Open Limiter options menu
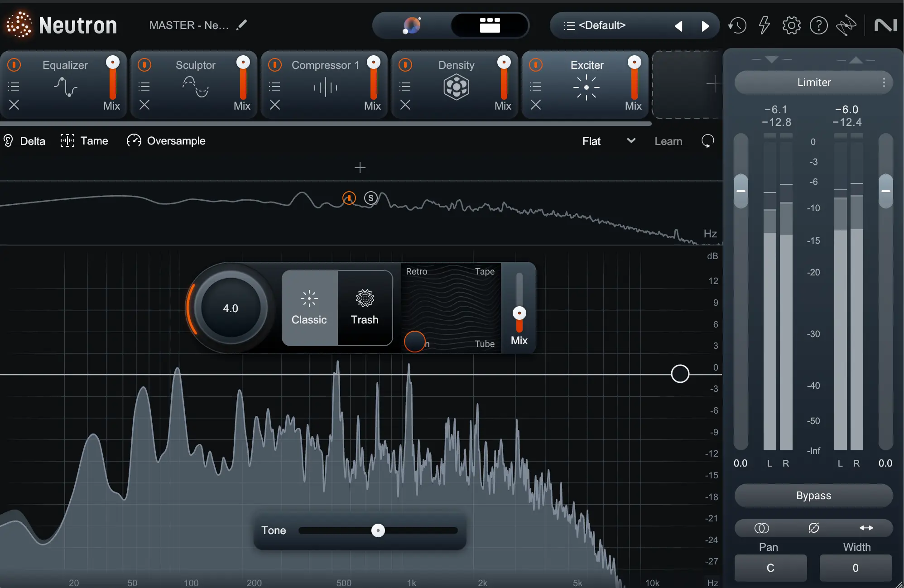The width and height of the screenshot is (904, 588). click(884, 82)
